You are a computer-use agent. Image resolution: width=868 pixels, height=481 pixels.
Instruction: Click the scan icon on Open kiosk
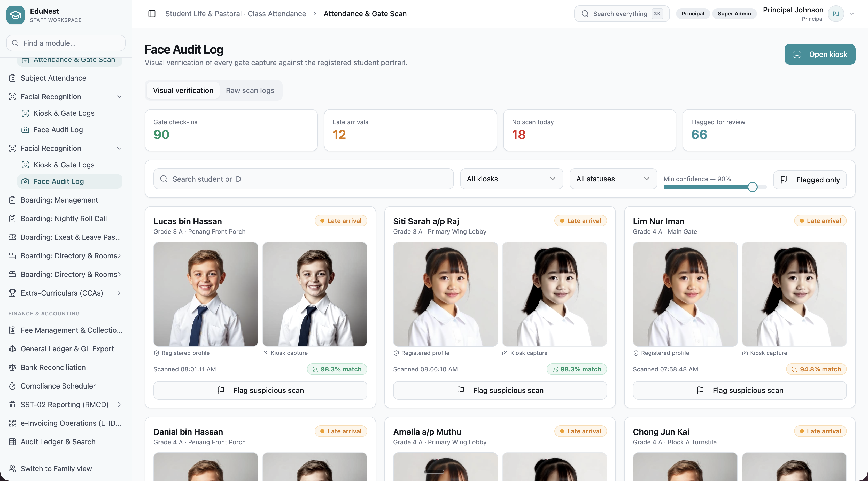(797, 54)
